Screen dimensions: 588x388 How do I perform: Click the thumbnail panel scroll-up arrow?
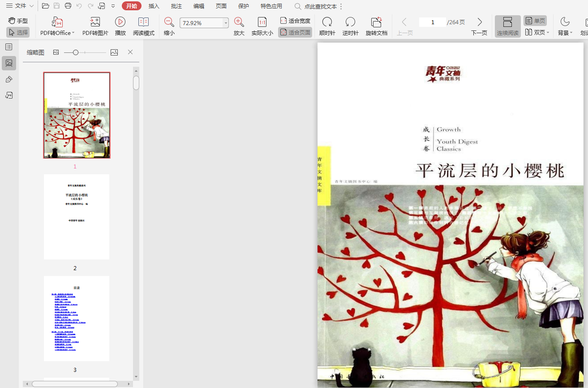click(136, 70)
